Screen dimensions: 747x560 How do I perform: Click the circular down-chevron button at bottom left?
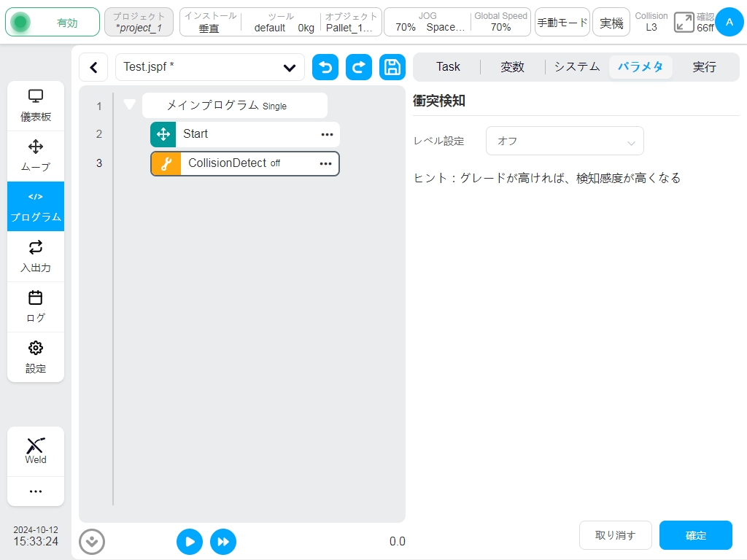(92, 542)
